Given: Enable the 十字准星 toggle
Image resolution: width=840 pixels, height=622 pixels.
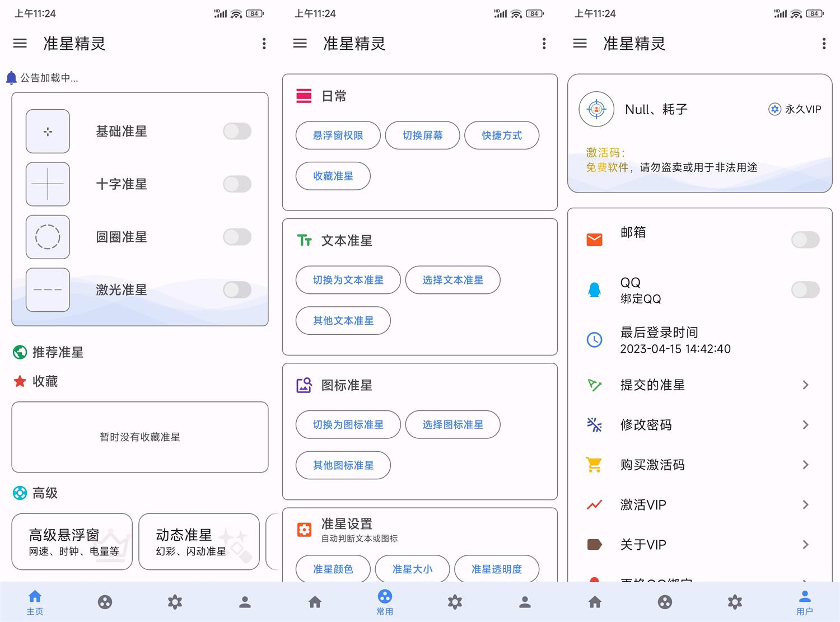Looking at the screenshot, I should tap(236, 184).
